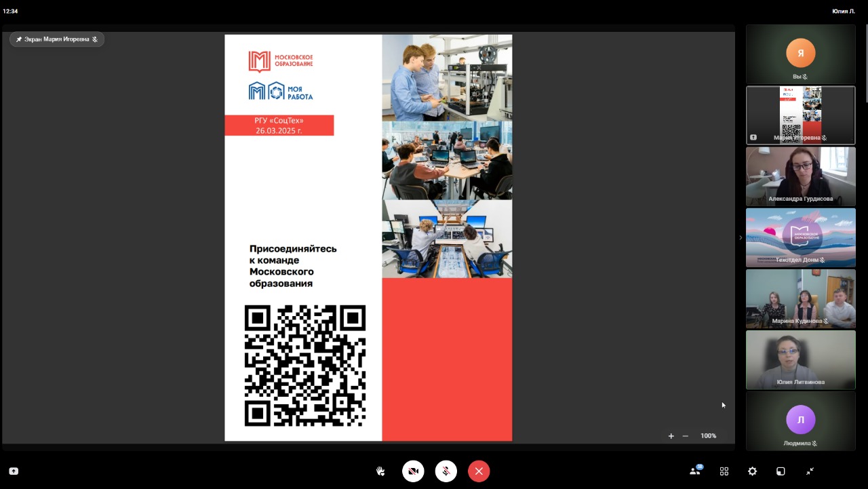The image size is (868, 489).
Task: Zoom out on shared screen
Action: [x=686, y=436]
